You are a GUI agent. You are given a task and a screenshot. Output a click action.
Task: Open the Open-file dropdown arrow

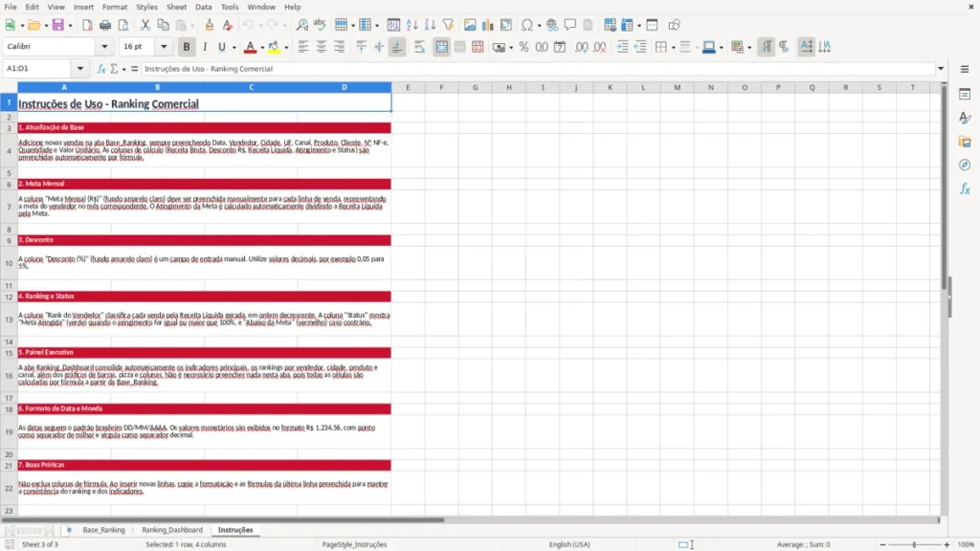(46, 26)
